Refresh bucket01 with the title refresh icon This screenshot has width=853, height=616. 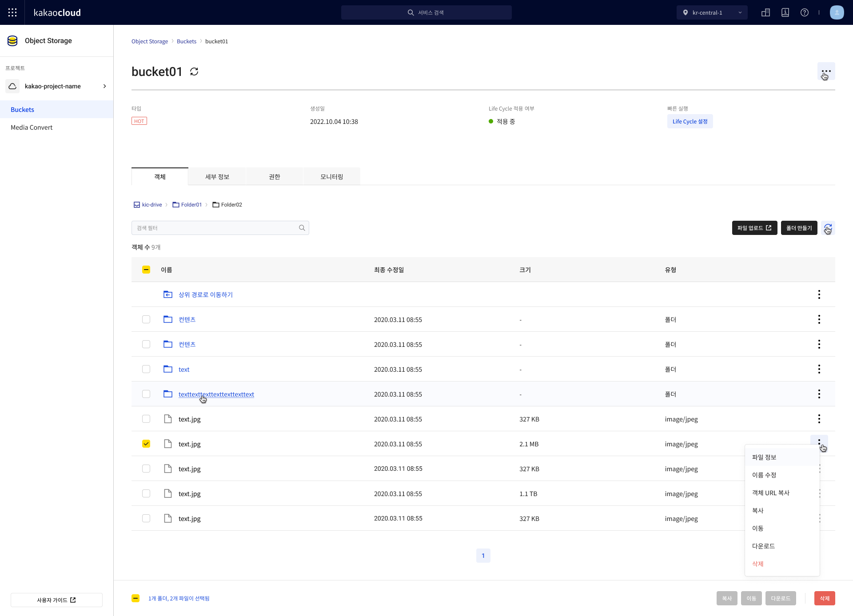[194, 72]
